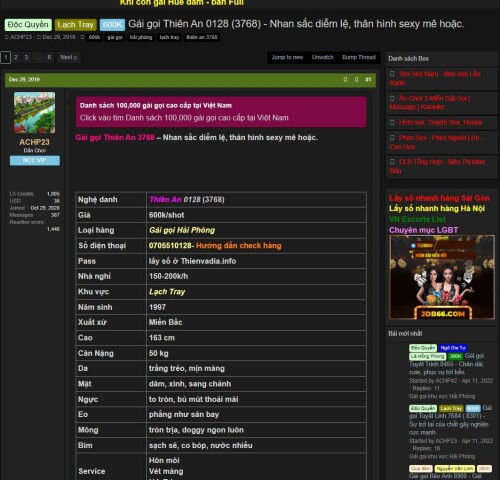
Task: Click the '600k' tag under title
Action: pos(94,37)
